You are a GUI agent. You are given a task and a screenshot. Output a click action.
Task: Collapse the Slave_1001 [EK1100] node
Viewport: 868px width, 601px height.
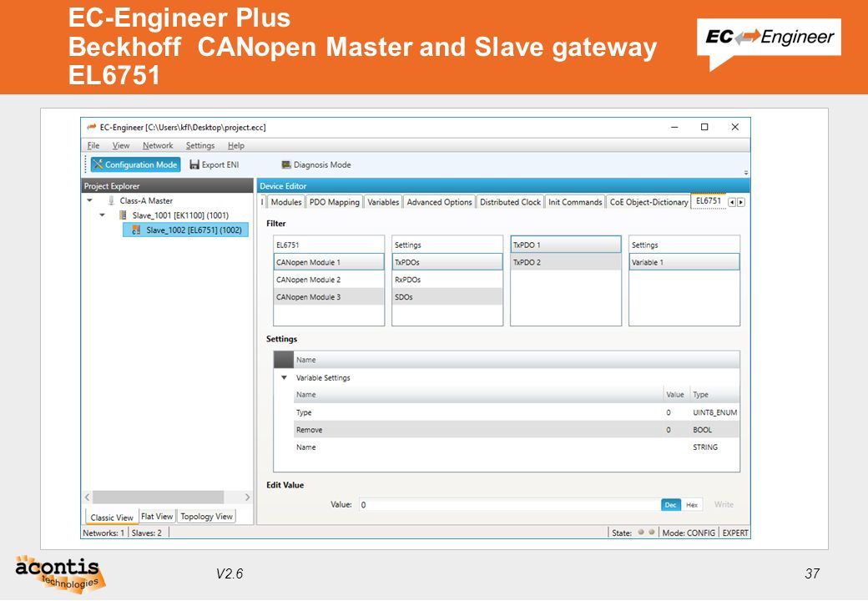102,215
